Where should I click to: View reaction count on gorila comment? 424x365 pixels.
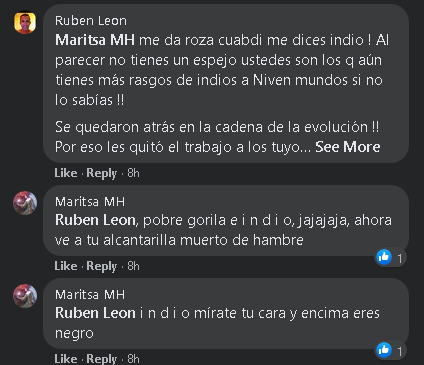[400, 258]
